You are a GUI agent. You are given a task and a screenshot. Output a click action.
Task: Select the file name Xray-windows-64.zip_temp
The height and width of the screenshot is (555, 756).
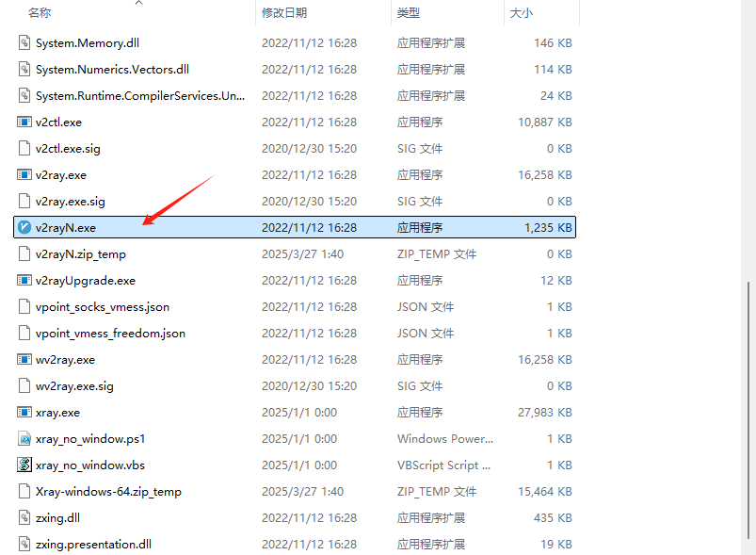pos(108,492)
